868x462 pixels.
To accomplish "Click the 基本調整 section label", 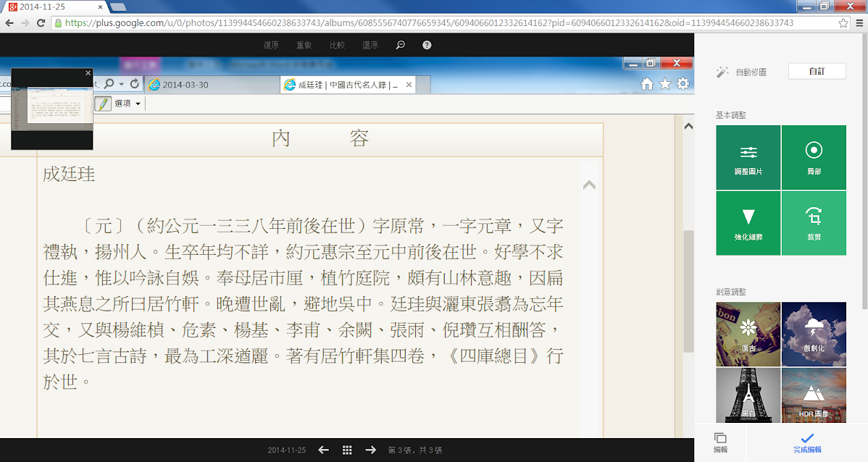I will (x=731, y=115).
